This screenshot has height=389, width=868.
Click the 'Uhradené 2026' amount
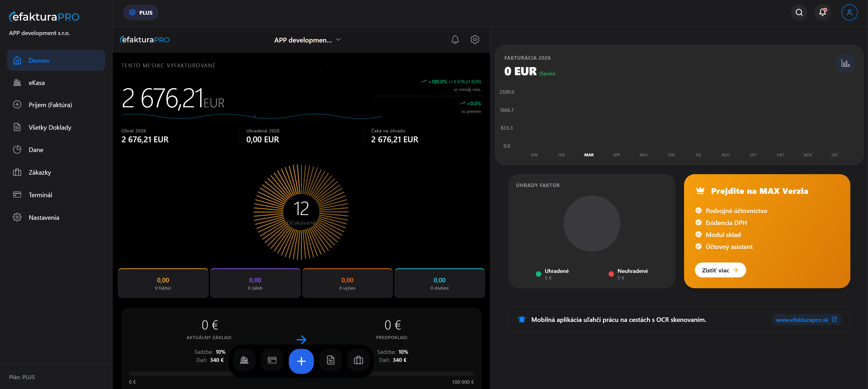point(263,139)
